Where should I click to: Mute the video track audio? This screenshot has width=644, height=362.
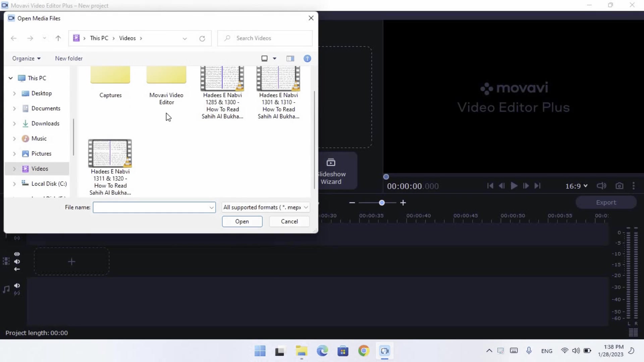coord(17,262)
